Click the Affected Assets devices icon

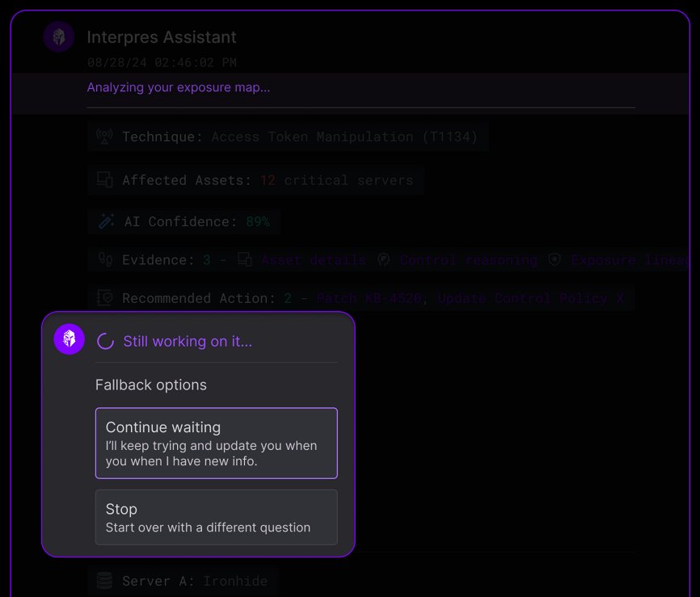tap(105, 180)
